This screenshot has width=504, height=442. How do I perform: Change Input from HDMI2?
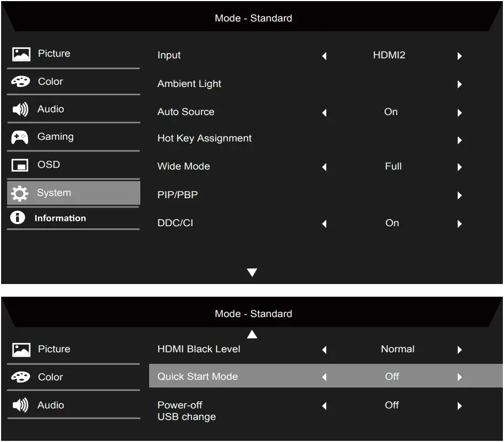(x=459, y=56)
